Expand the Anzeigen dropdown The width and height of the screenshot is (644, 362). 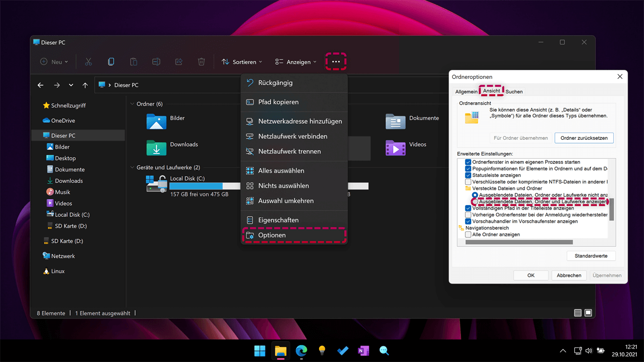pos(296,62)
